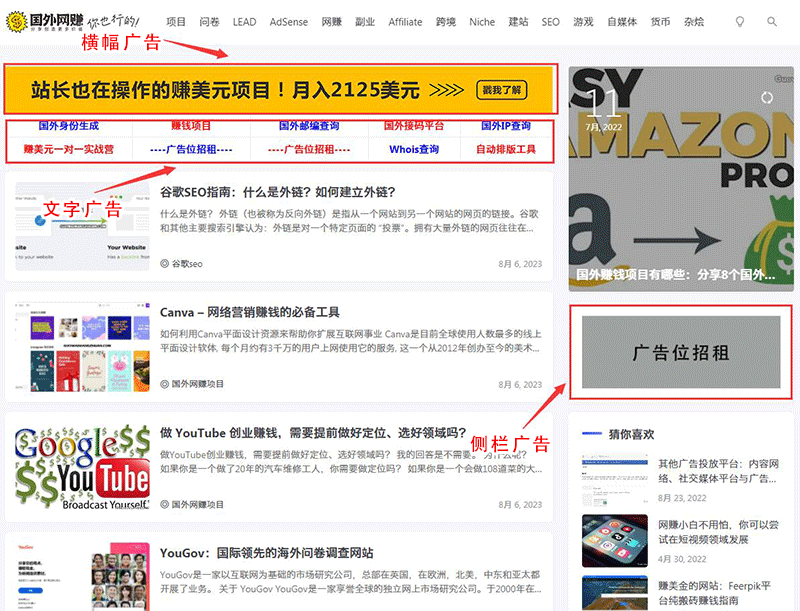Click the 谷歌seo category icon
This screenshot has height=611, width=800.
click(164, 264)
